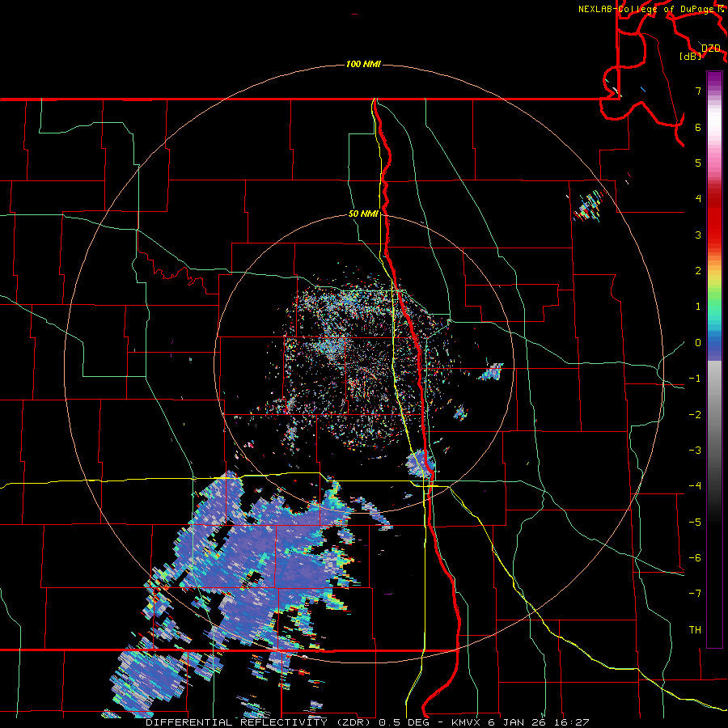Click the "6 JAN 26" date in caption
The height and width of the screenshot is (728, 728).
[x=517, y=722]
